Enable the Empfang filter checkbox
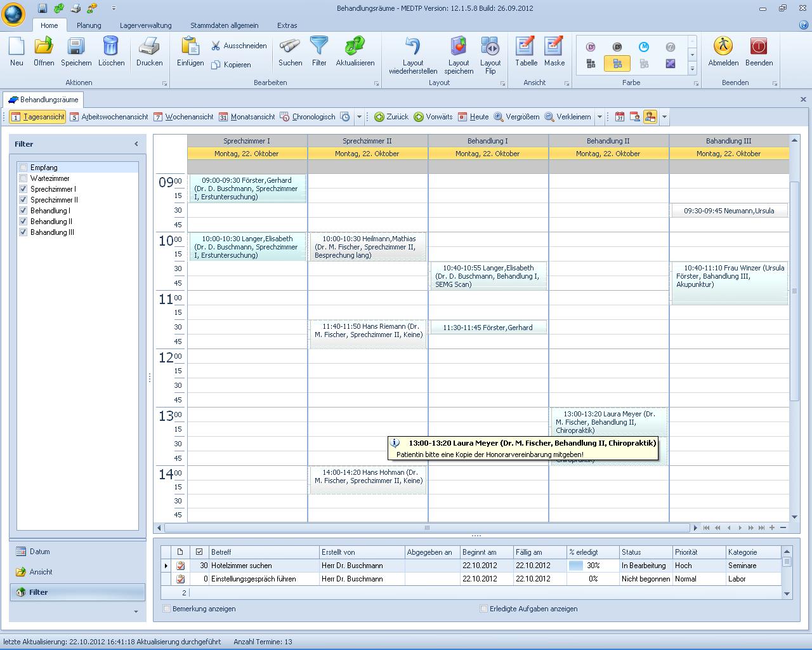 click(x=23, y=168)
